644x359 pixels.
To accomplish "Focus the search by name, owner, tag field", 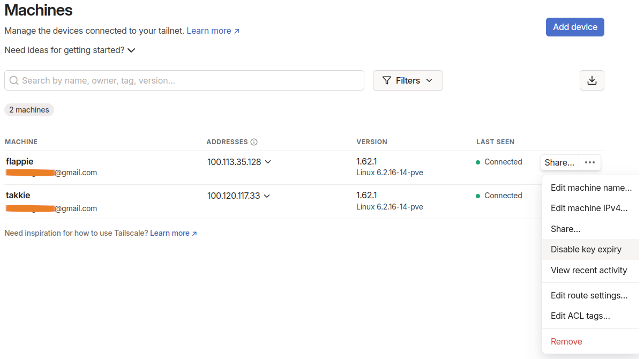I will (x=184, y=80).
